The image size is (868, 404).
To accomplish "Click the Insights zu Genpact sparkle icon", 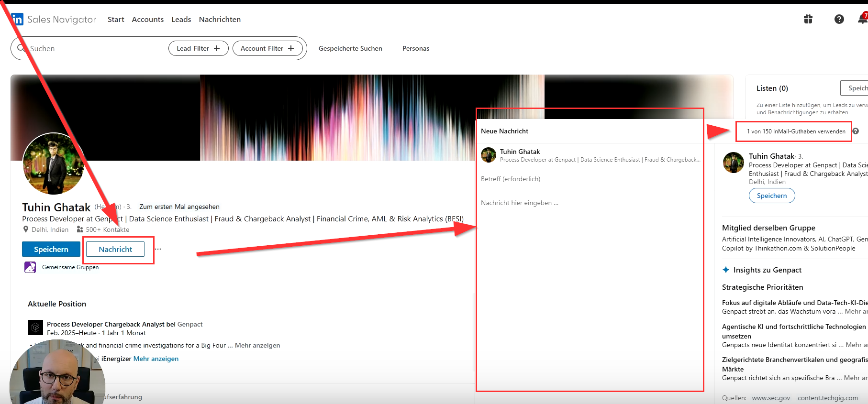I will click(726, 270).
